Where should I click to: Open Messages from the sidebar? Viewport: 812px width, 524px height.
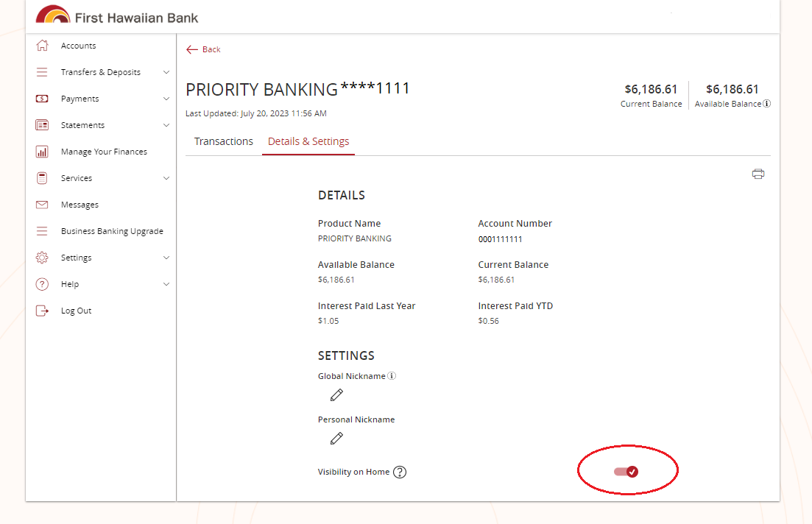coord(80,205)
